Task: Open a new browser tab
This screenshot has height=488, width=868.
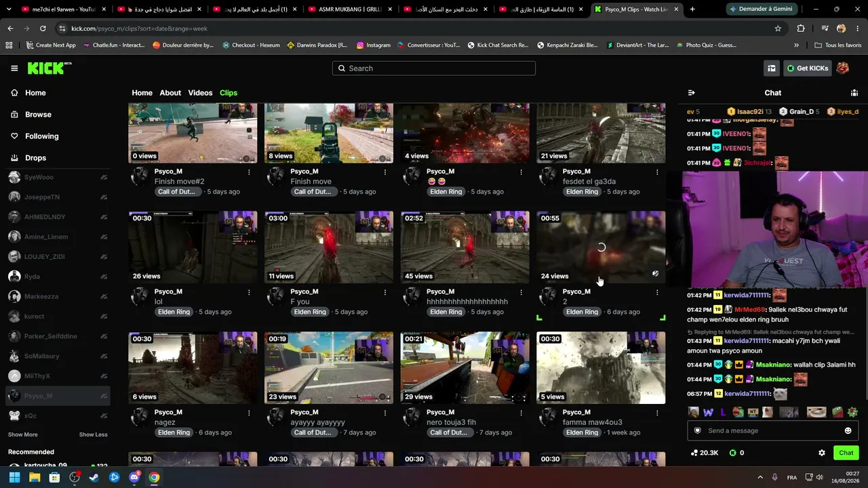Action: 692,9
